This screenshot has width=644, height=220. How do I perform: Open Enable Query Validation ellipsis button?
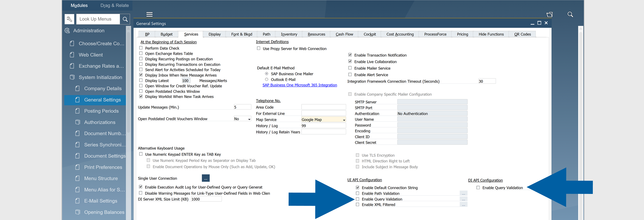click(x=464, y=199)
